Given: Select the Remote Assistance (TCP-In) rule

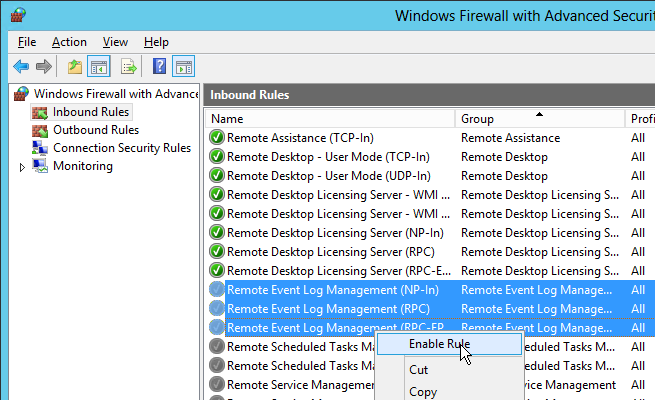Looking at the screenshot, I should click(300, 138).
